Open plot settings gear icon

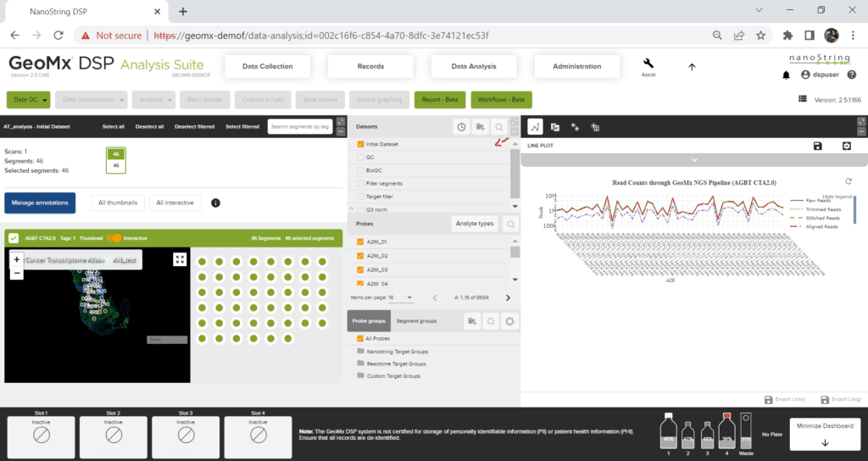point(846,146)
